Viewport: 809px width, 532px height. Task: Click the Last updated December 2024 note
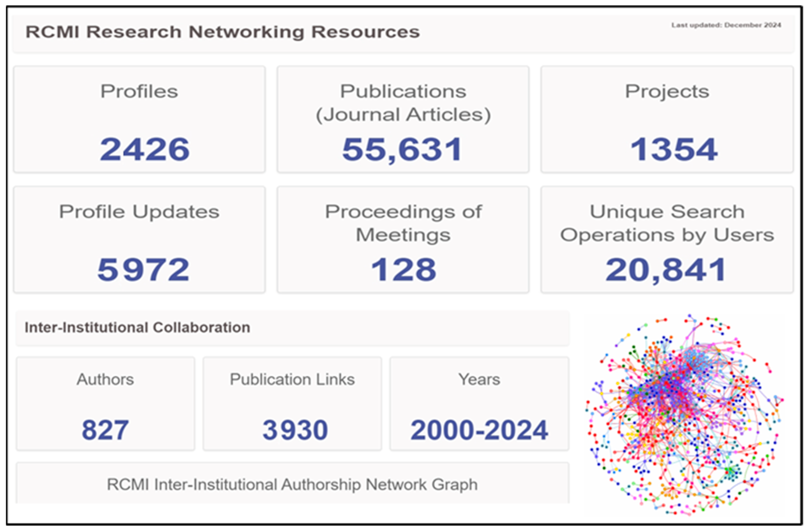pos(726,25)
